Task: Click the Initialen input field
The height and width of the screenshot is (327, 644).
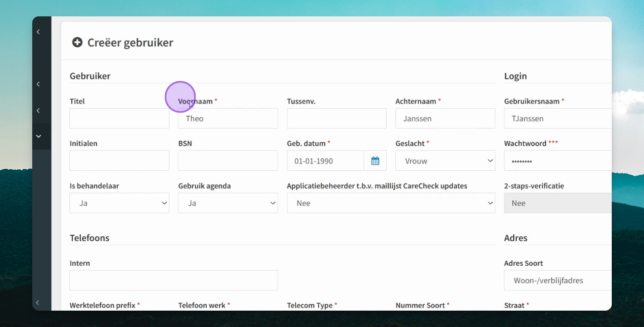Action: tap(119, 161)
